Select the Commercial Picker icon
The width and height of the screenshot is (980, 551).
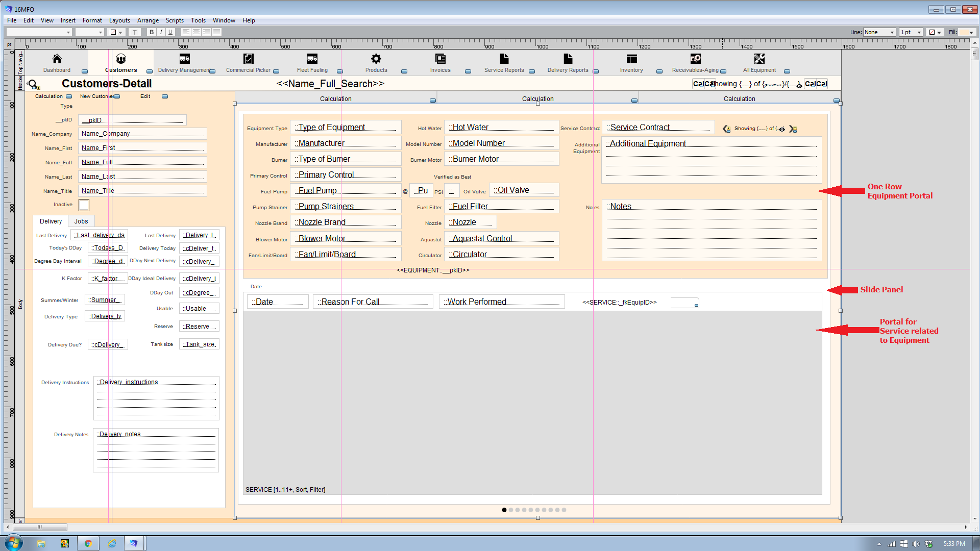click(x=249, y=59)
